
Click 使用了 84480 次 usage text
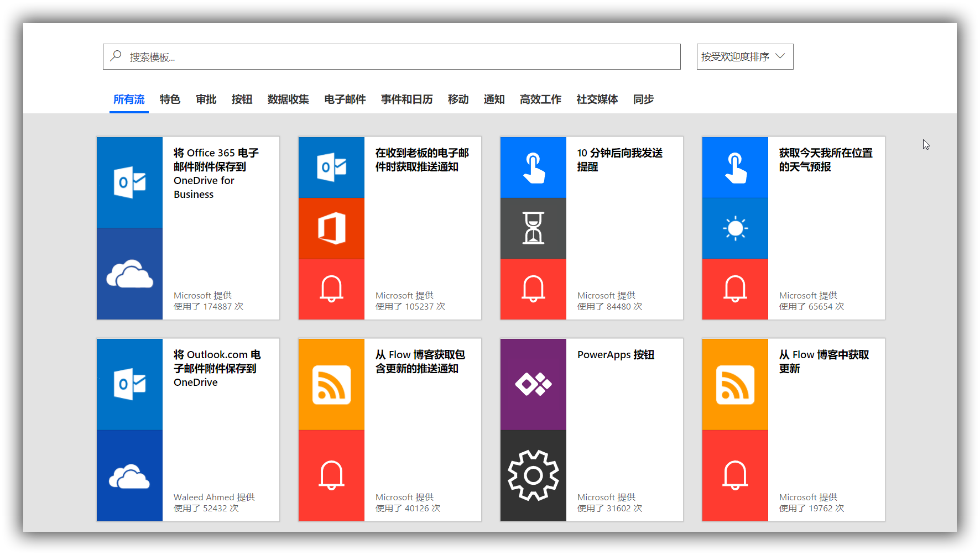tap(610, 306)
